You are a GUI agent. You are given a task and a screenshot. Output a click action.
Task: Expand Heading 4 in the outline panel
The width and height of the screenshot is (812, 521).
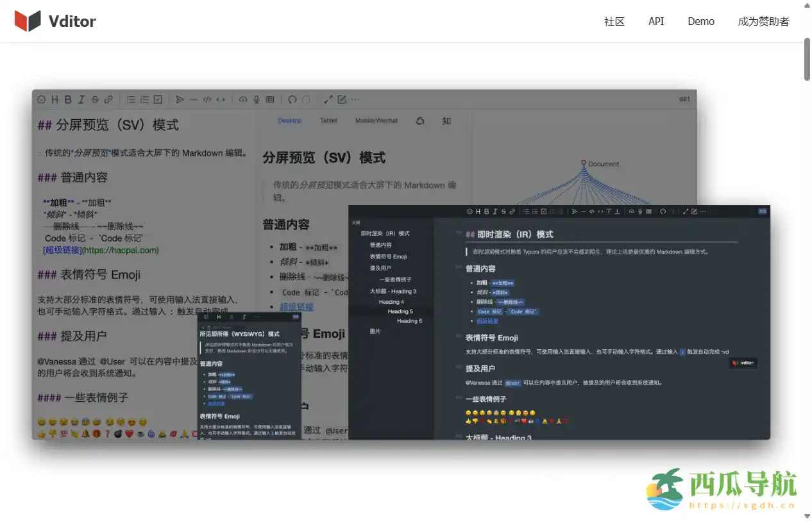[x=392, y=302]
